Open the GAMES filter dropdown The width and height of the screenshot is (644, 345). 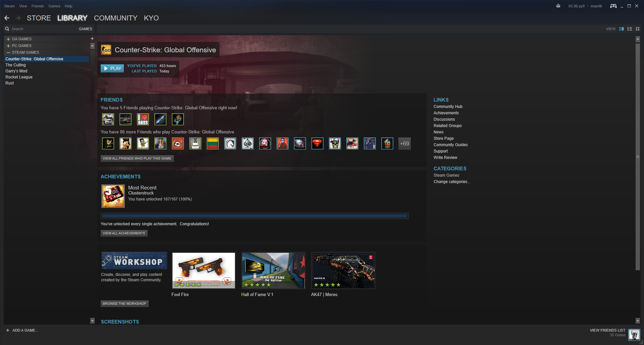[85, 29]
